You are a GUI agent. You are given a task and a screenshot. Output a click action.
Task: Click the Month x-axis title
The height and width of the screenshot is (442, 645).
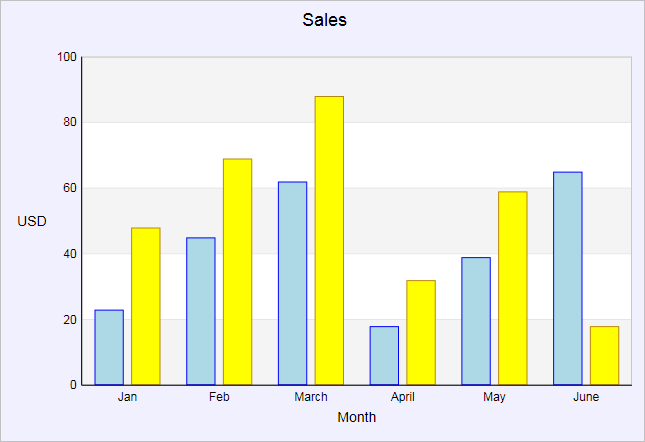coord(357,417)
